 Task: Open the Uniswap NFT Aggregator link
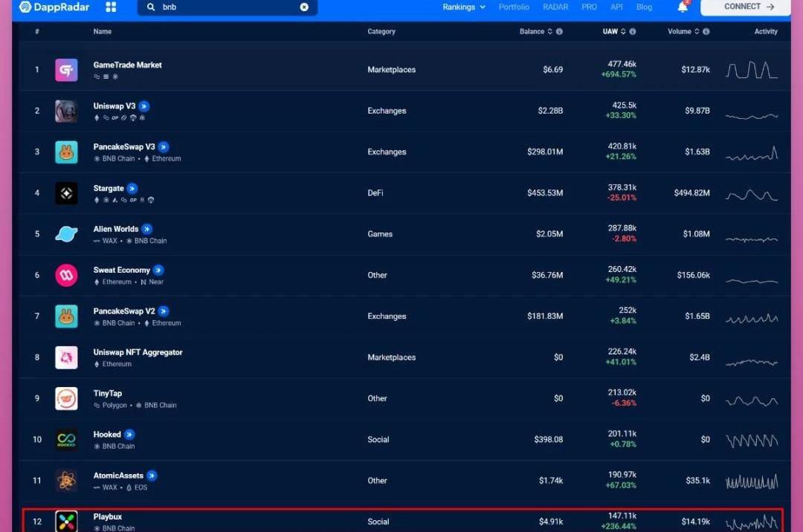coord(138,352)
